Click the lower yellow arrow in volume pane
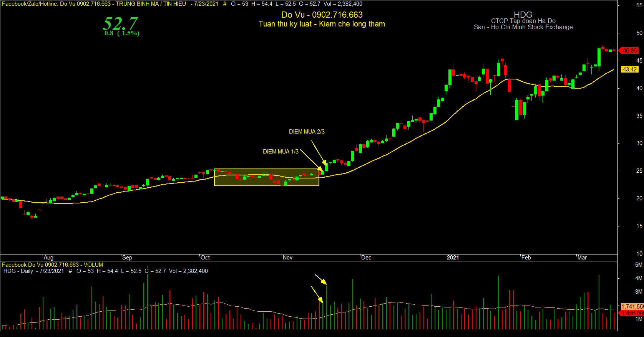 tap(317, 294)
